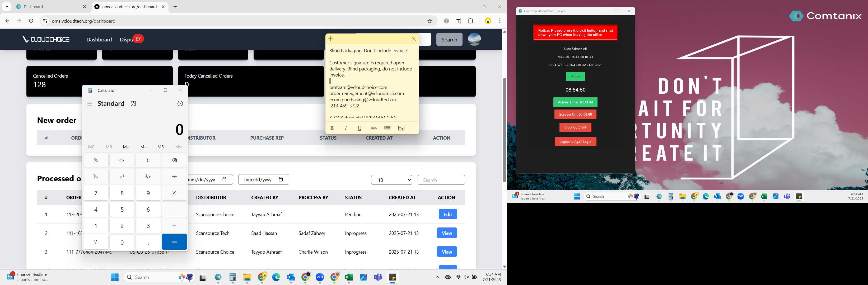The image size is (868, 285).
Task: Open the Calculator navigation hamburger menu
Action: 90,104
